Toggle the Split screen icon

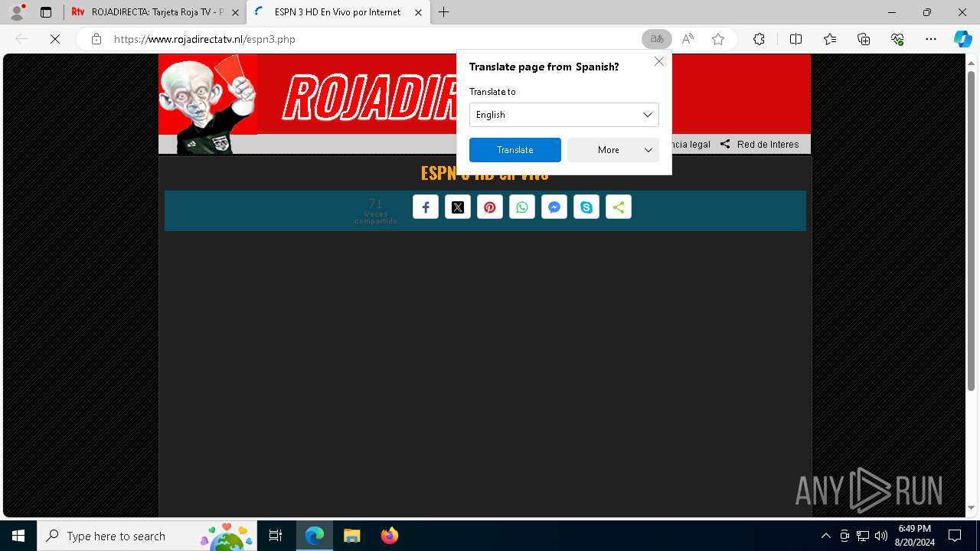tap(795, 39)
